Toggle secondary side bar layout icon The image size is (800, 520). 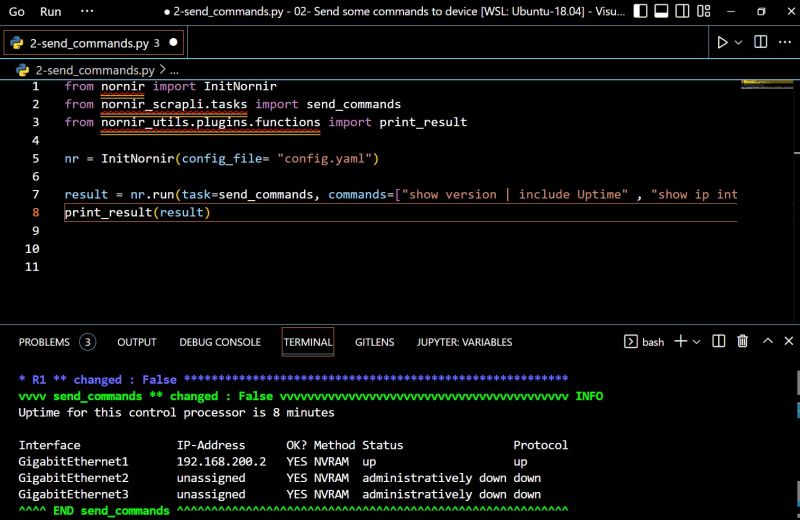(682, 11)
